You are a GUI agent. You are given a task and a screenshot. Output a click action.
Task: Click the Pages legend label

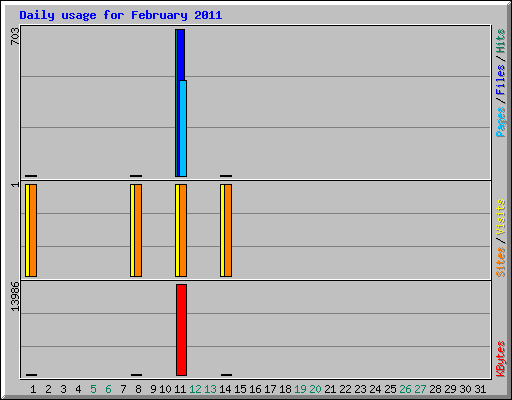tap(500, 122)
